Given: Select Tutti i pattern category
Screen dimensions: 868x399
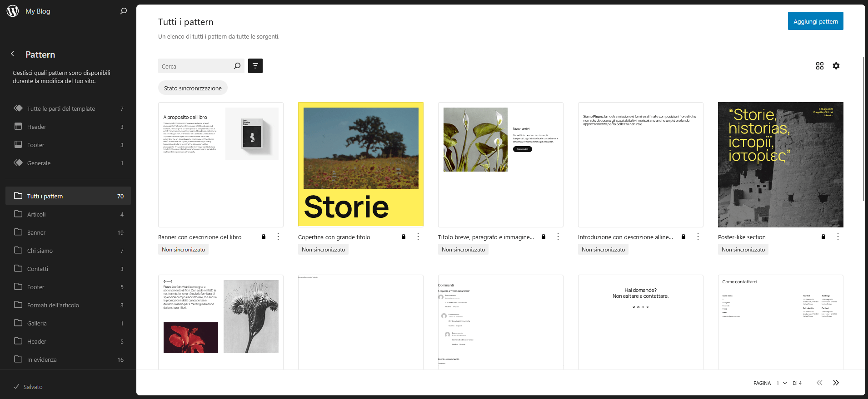Looking at the screenshot, I should click(68, 196).
